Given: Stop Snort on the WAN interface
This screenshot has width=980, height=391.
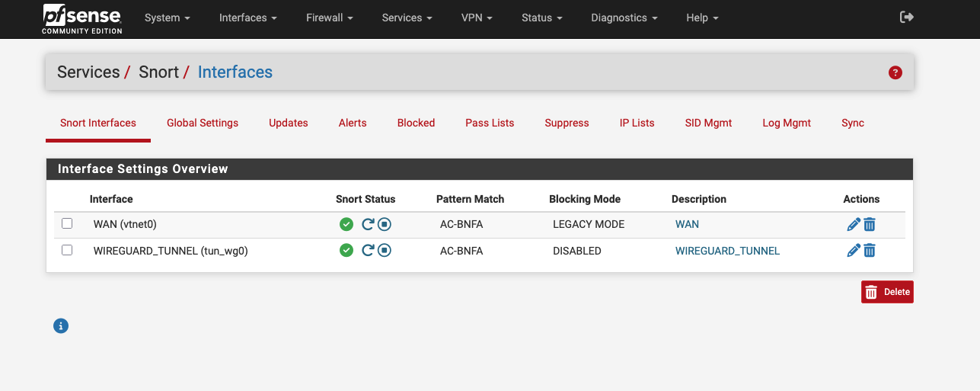Looking at the screenshot, I should [385, 225].
